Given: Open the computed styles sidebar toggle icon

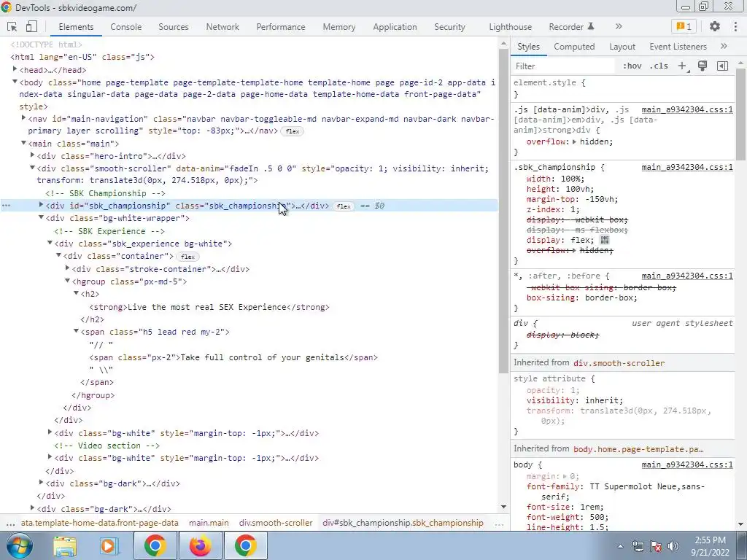Looking at the screenshot, I should (722, 66).
